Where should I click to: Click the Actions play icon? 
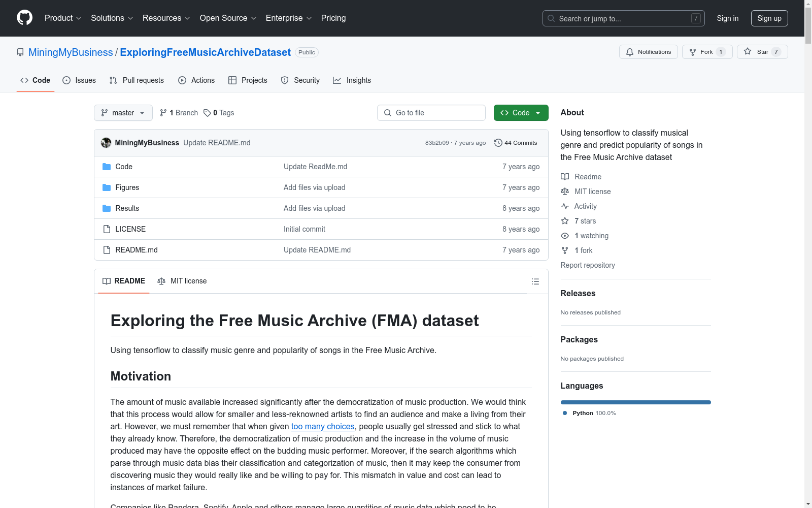182,80
